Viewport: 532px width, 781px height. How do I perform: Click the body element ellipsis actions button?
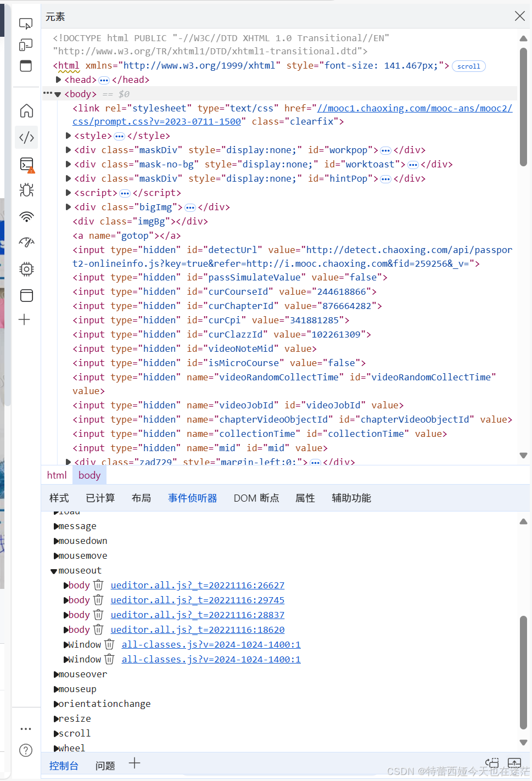(48, 93)
